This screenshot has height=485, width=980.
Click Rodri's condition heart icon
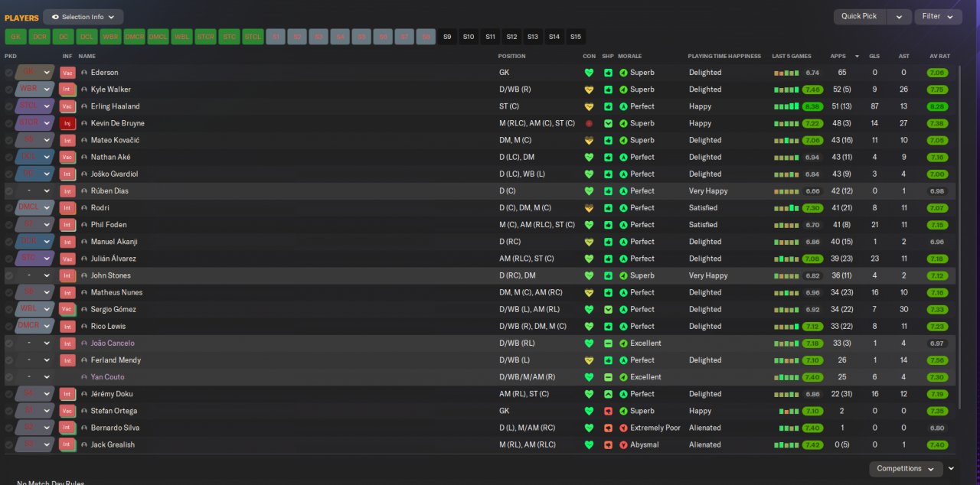coord(589,208)
